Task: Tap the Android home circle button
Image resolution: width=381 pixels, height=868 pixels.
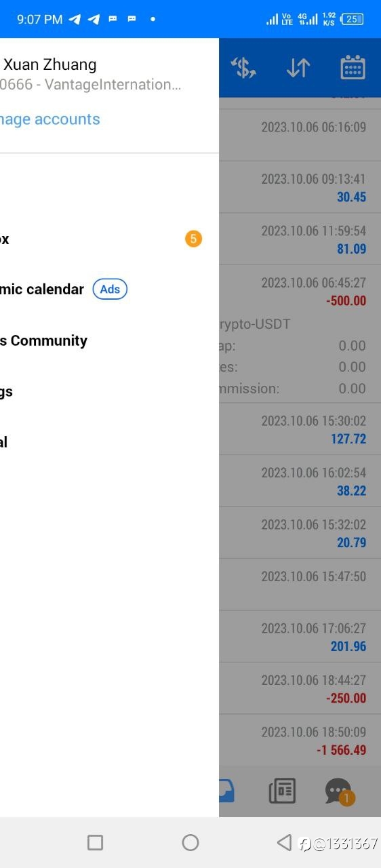Action: pyautogui.click(x=190, y=842)
